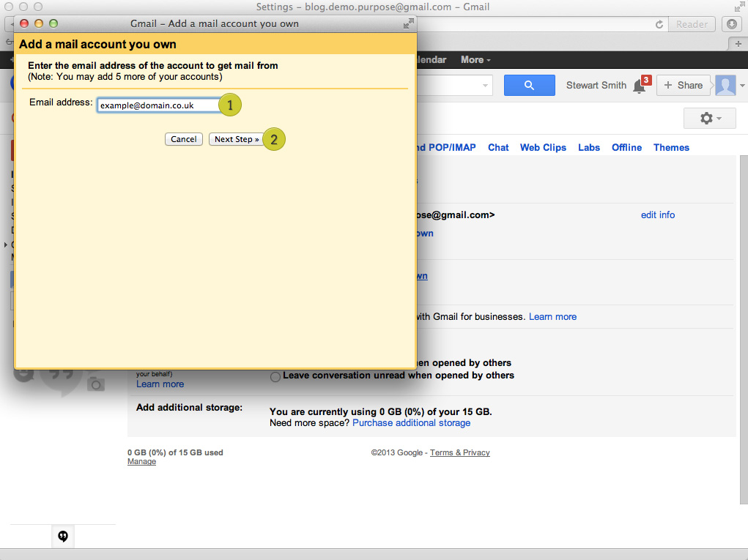This screenshot has width=748, height=560.
Task: Open the notifications bell with 3 alerts
Action: (640, 86)
